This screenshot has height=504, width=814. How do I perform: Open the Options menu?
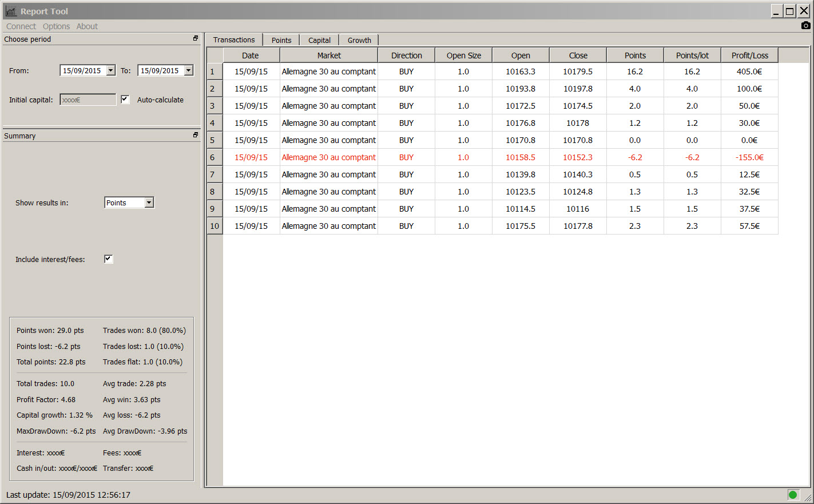56,26
